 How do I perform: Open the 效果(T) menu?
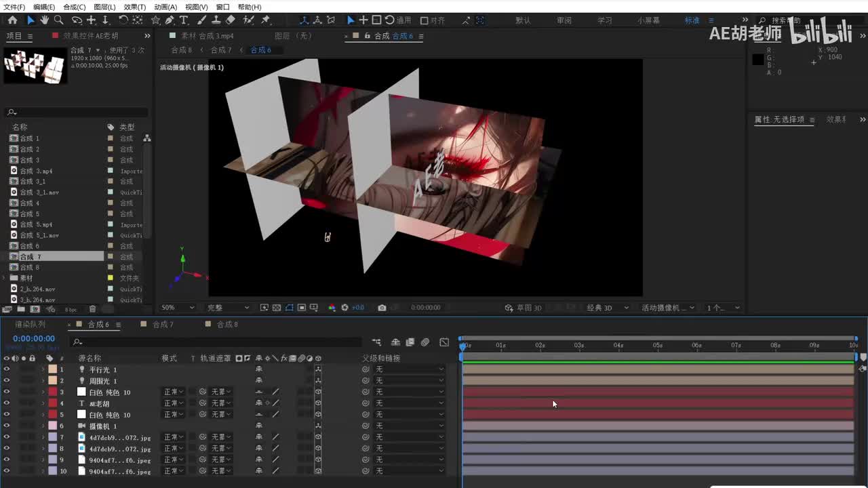tap(134, 7)
